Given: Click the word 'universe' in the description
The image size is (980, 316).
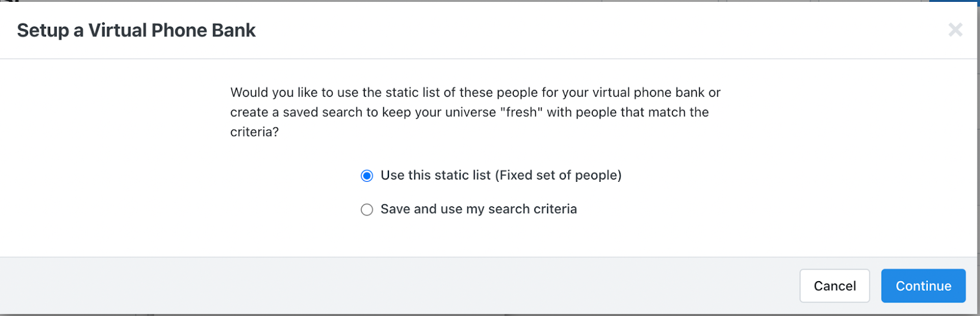Looking at the screenshot, I should tap(467, 112).
